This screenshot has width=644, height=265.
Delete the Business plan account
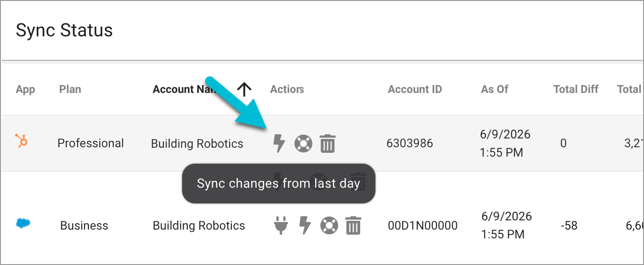tap(353, 225)
